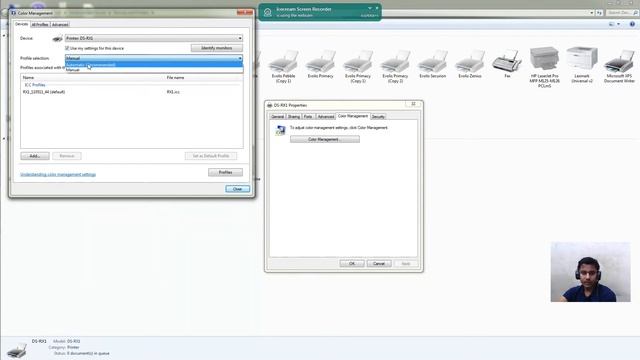Click the refresh button beside the address bar
The height and width of the screenshot is (360, 640).
[x=599, y=13]
